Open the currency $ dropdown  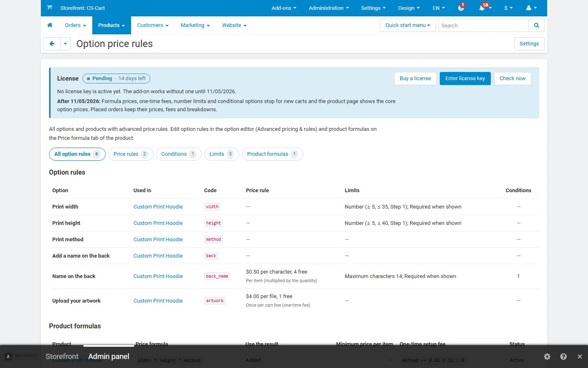click(x=508, y=8)
